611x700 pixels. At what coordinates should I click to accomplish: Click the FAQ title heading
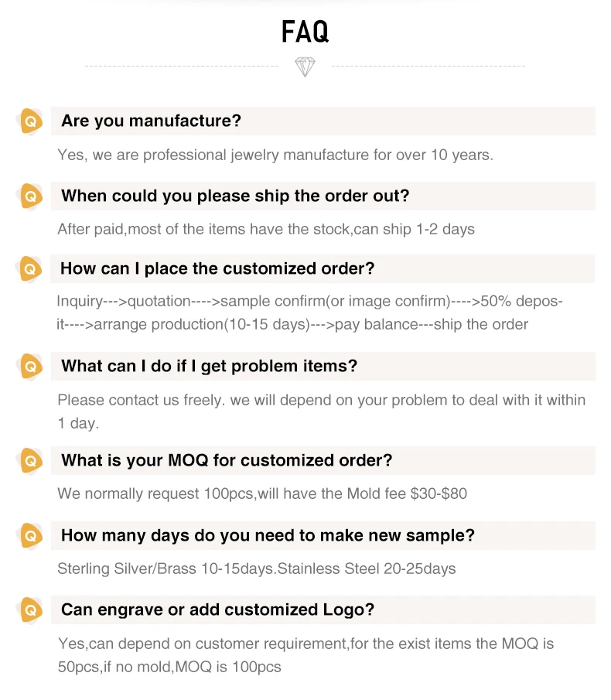pos(305,32)
